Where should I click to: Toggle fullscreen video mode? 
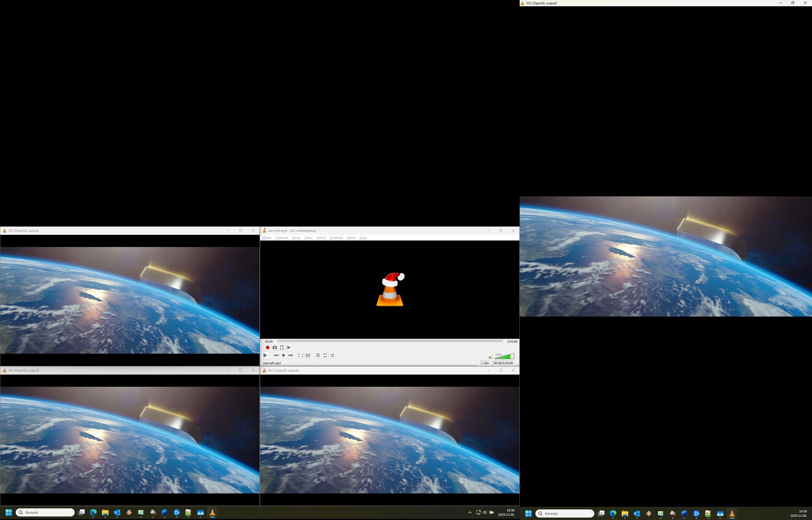[x=301, y=355]
